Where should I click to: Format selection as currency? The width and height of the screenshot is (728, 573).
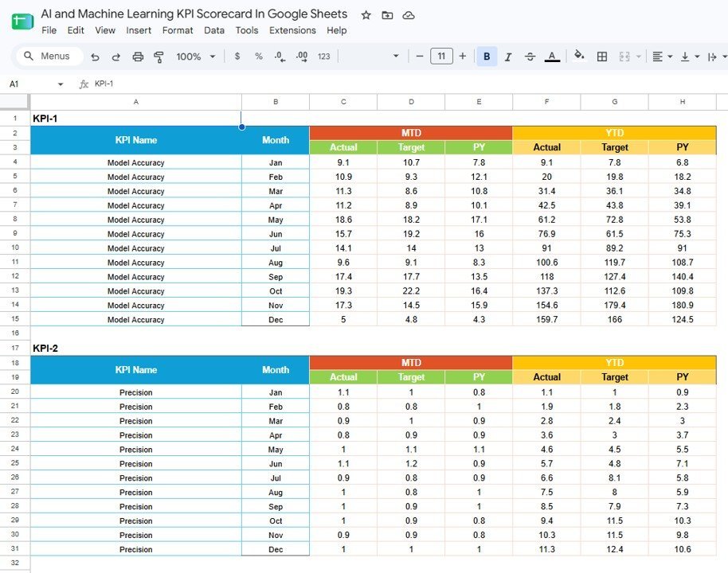tap(237, 57)
